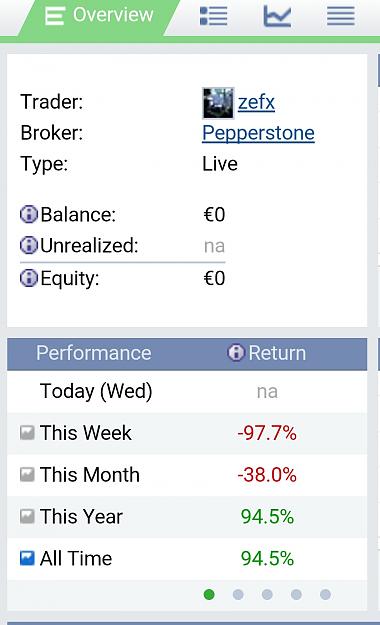Toggle This Week chart icon
Screen dimensions: 380x625
pos(27,433)
